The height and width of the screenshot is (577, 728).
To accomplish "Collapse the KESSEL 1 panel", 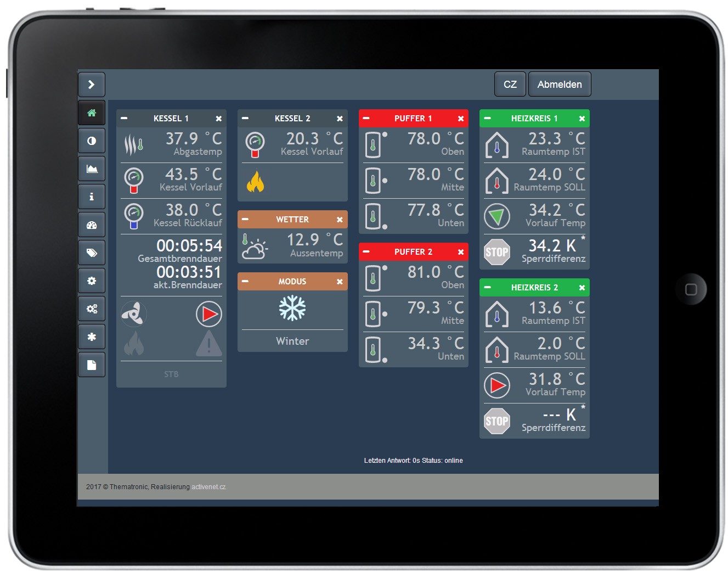I will click(125, 118).
